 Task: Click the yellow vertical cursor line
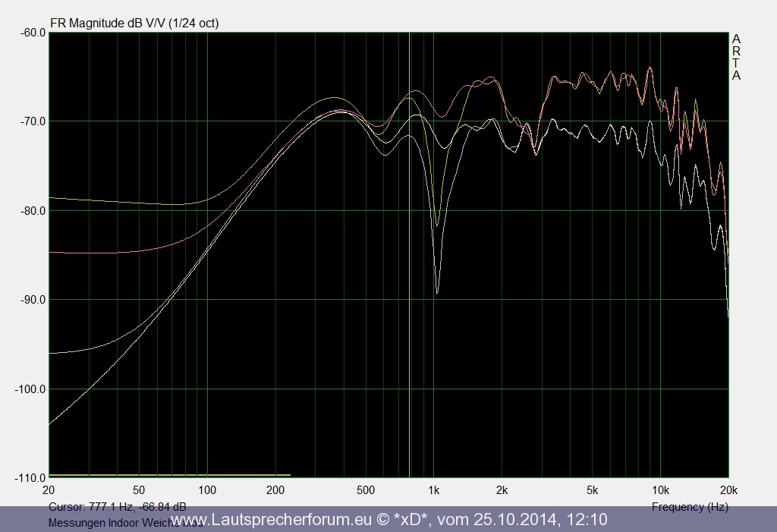coord(410,304)
